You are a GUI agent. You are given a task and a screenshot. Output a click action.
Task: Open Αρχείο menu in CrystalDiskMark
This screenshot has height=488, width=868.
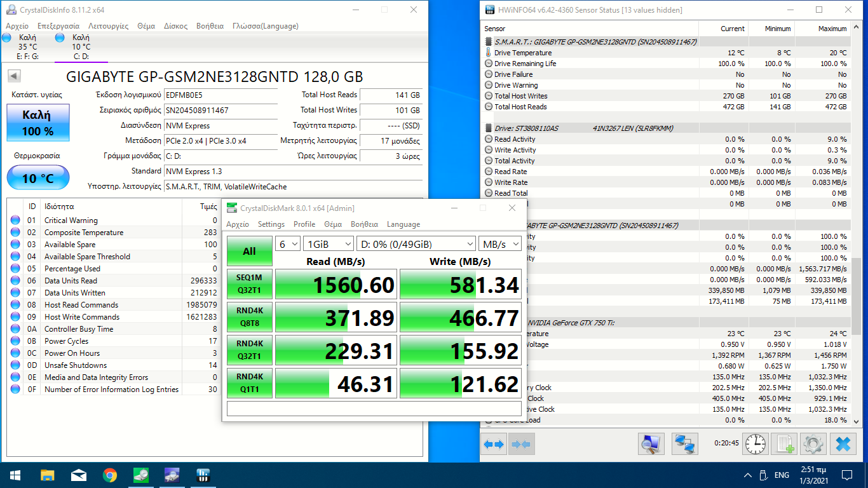coord(238,224)
